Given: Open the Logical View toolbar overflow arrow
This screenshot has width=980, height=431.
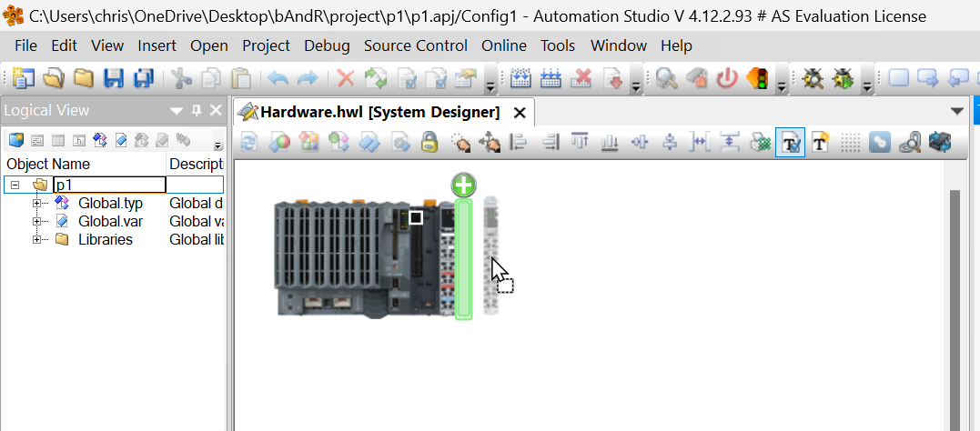Looking at the screenshot, I should point(217,145).
